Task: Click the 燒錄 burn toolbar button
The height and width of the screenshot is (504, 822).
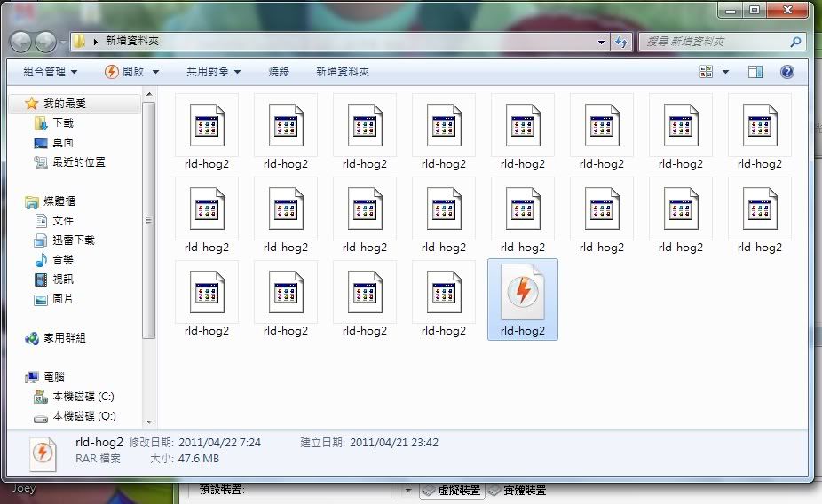Action: [279, 72]
